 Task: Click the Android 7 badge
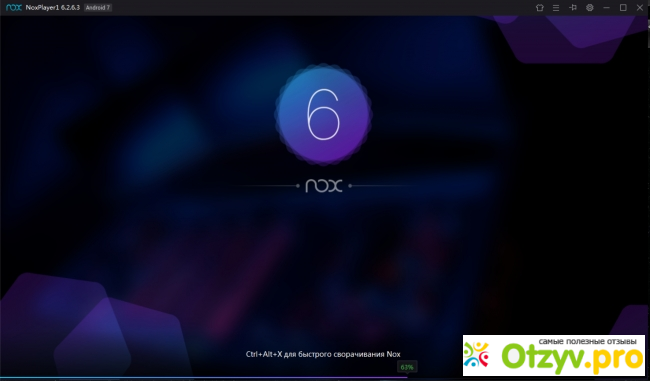click(98, 7)
